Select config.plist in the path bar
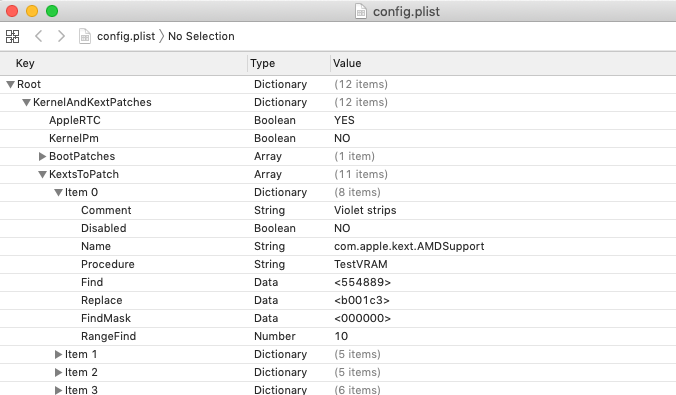The width and height of the screenshot is (676, 395). tap(126, 36)
